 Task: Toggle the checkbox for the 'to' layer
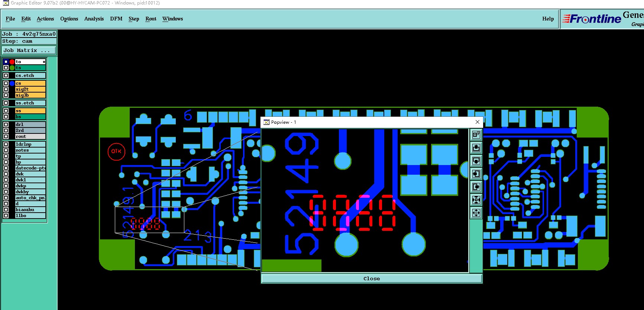coord(6,62)
